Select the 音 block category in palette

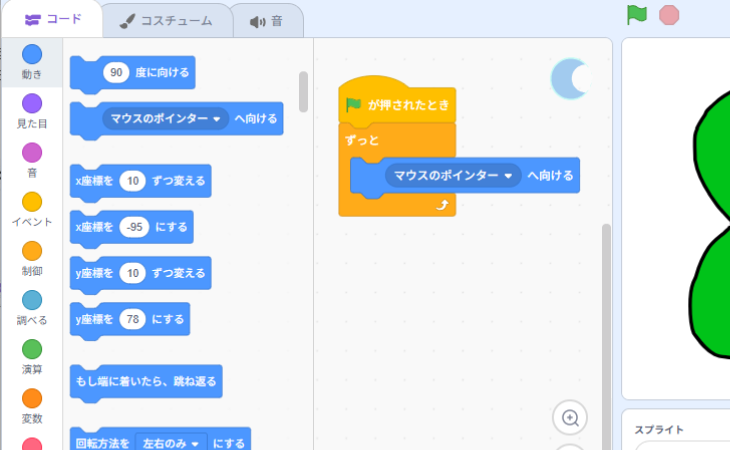tap(32, 161)
